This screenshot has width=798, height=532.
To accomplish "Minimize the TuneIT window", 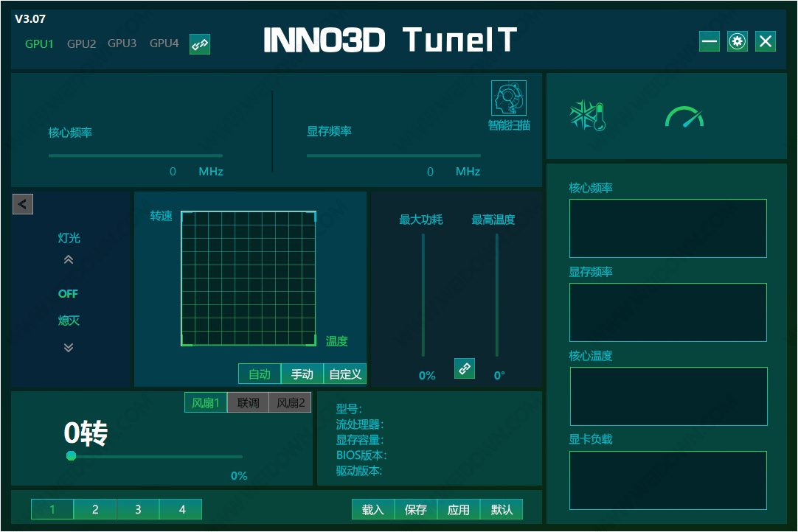I will (709, 41).
